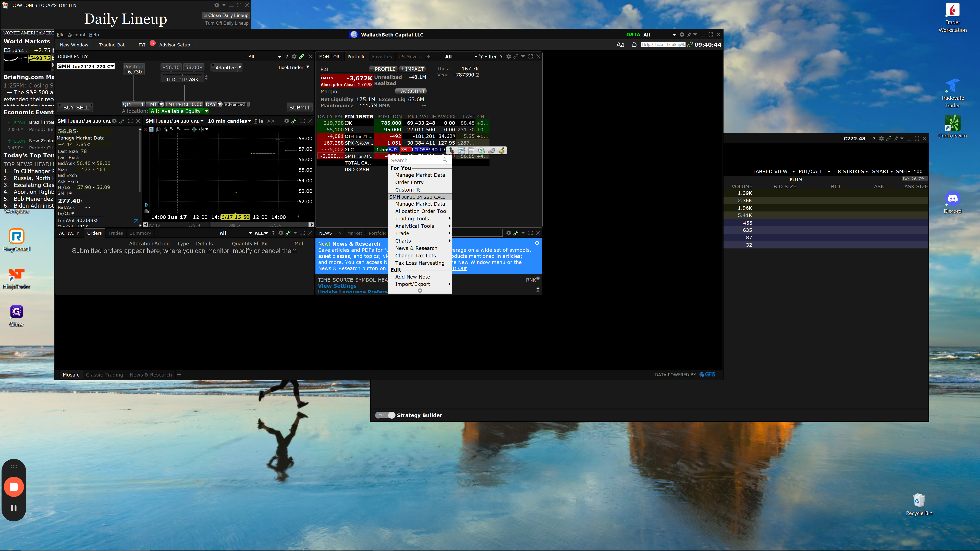Screen dimensions: 980x551
Task: Select Change Tax Lots menu entry
Action: pos(420,256)
